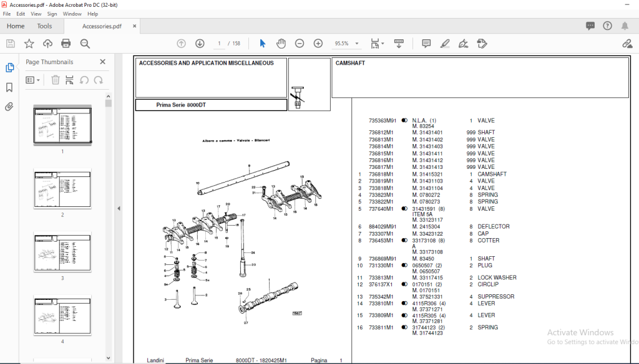This screenshot has height=364, width=639.
Task: Open the notifications bell
Action: (x=625, y=26)
